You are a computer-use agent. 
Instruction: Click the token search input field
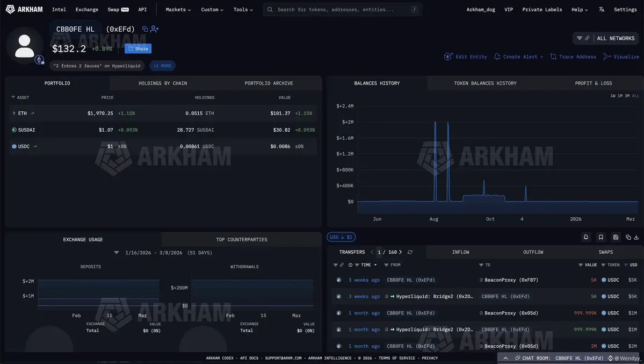point(343,10)
